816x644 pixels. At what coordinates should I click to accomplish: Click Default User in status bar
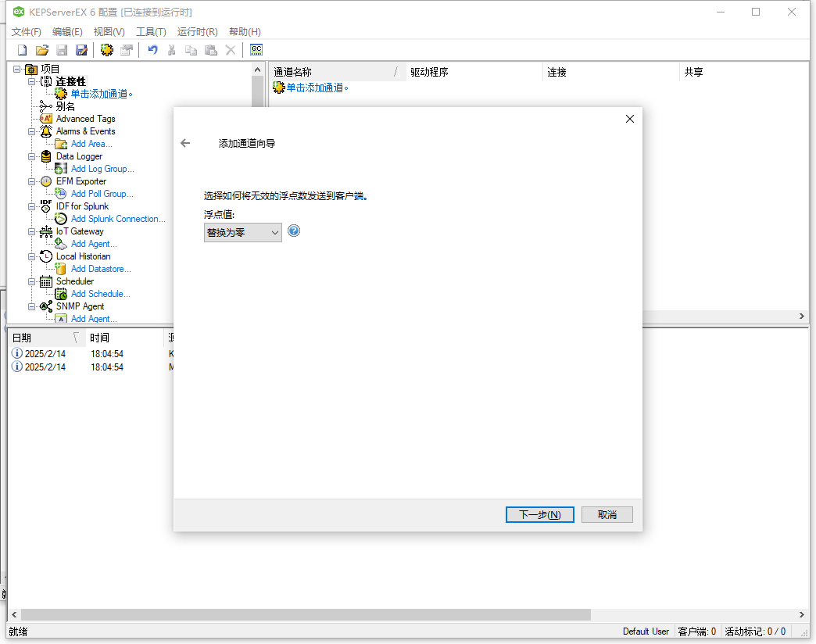646,631
